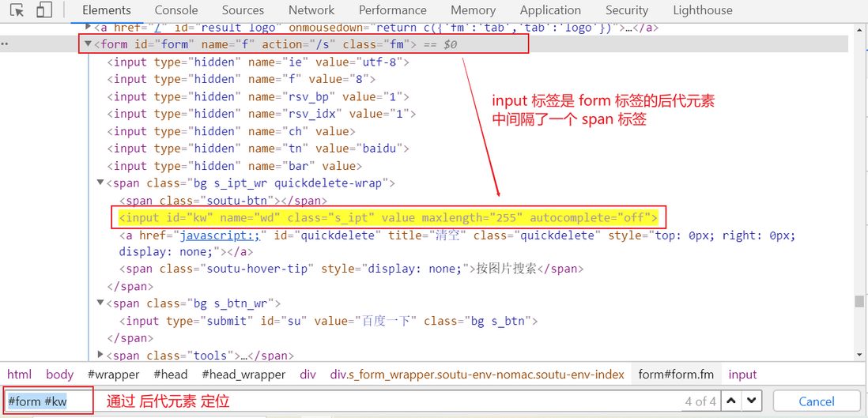Select hidden input name="f" value="8" line
This screenshot has height=418, width=868.
(241, 79)
